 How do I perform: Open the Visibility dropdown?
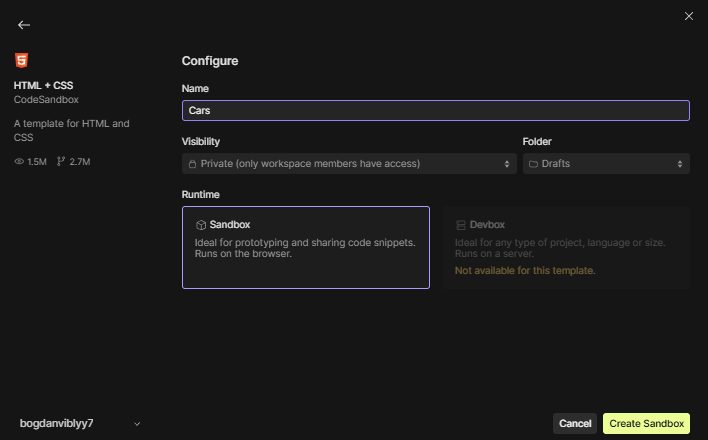[x=348, y=163]
